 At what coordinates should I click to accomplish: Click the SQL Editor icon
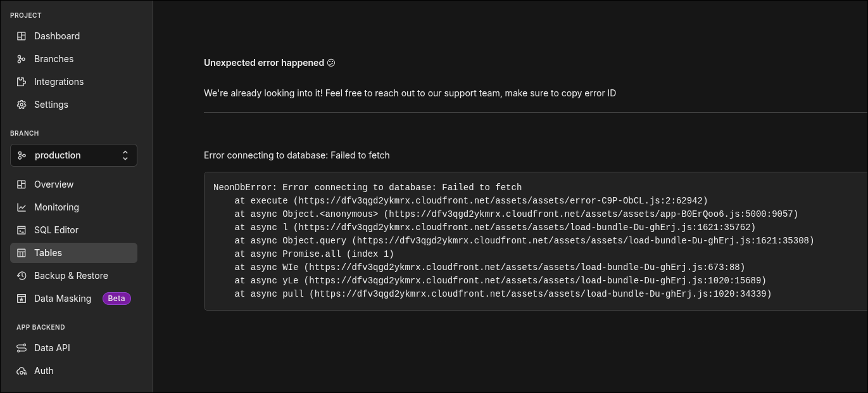[x=22, y=230]
